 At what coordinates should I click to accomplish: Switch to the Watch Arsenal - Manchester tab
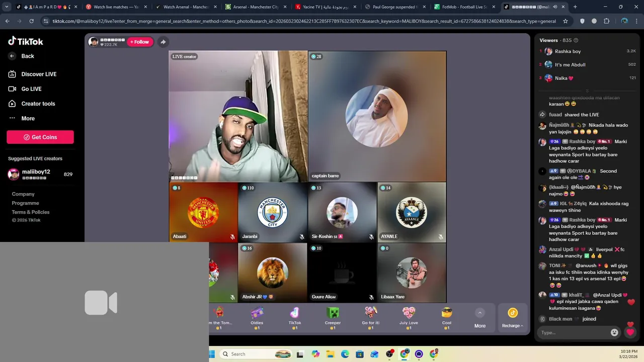(186, 7)
